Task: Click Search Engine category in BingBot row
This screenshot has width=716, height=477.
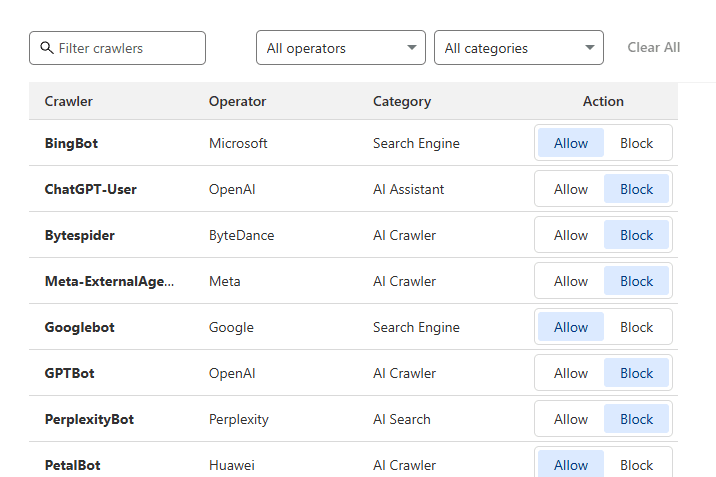Action: tap(416, 143)
